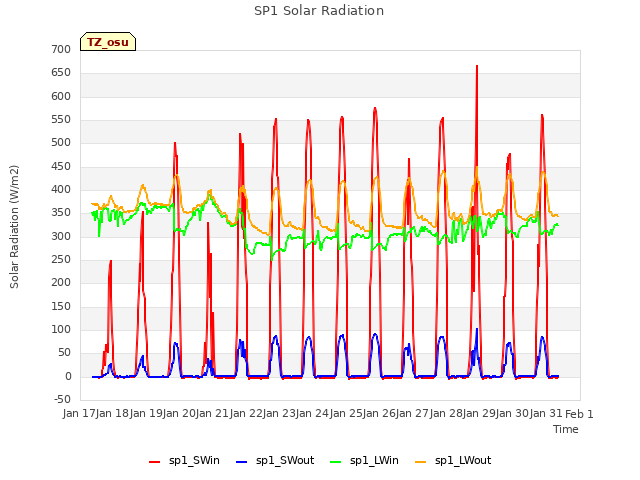Click the Time axis label

[x=566, y=429]
